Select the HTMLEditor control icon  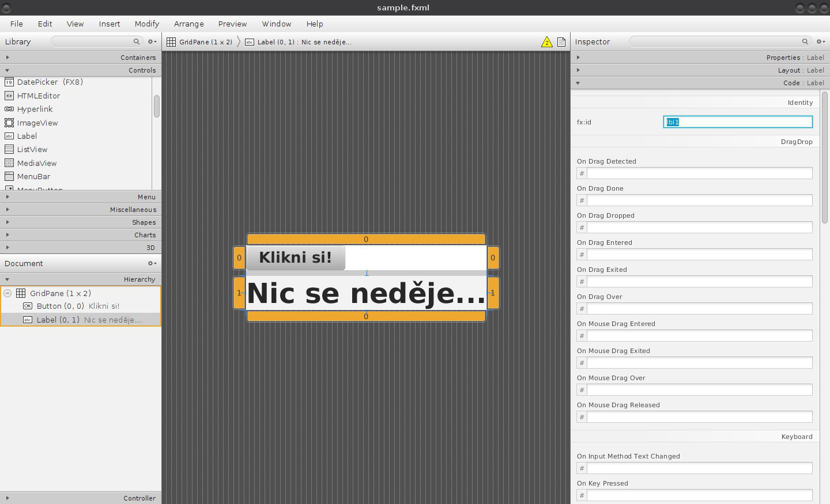9,96
